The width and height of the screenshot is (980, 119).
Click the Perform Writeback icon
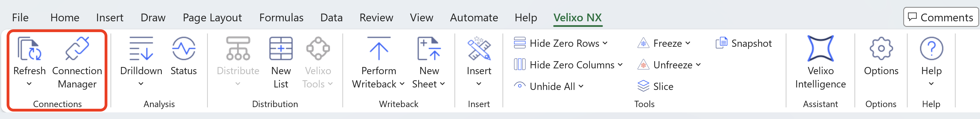(x=378, y=49)
